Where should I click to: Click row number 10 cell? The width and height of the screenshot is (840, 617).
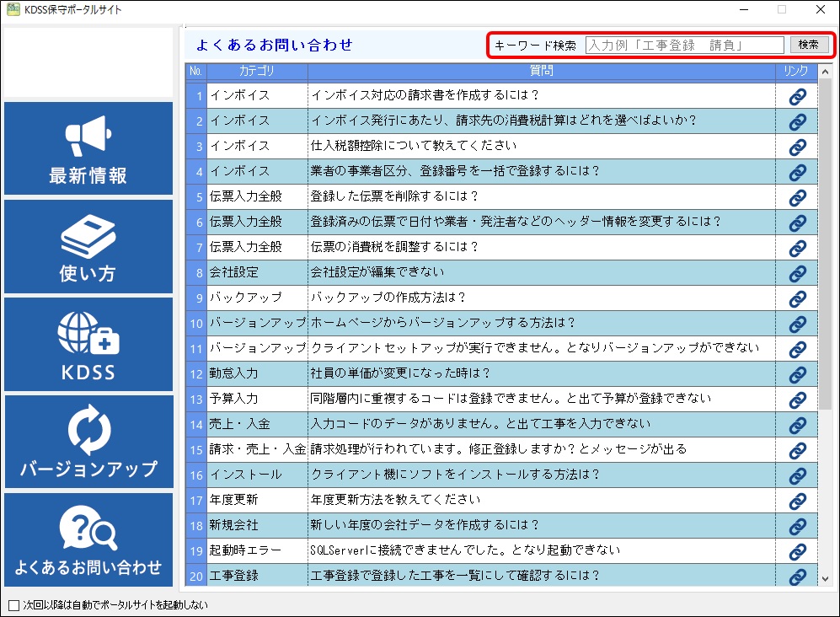pos(196,323)
